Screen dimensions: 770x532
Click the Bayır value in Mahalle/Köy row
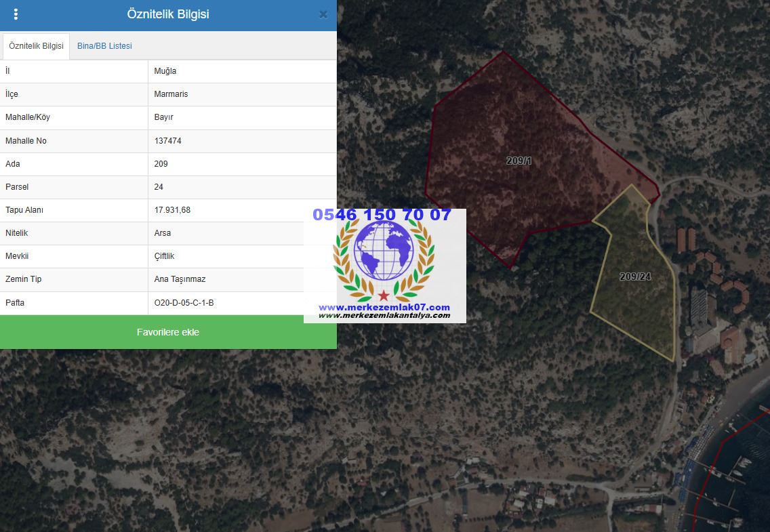click(x=163, y=117)
